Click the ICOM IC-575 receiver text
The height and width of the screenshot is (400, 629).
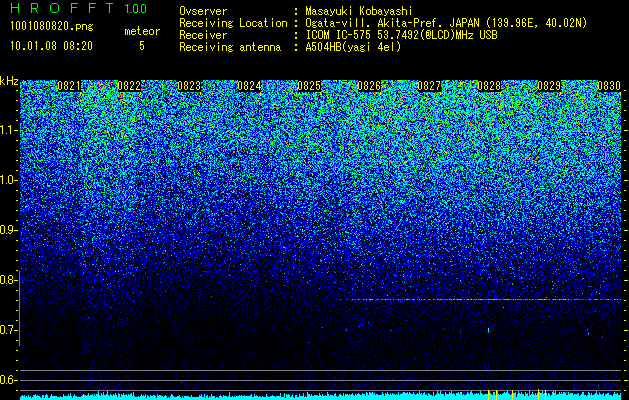click(x=401, y=35)
